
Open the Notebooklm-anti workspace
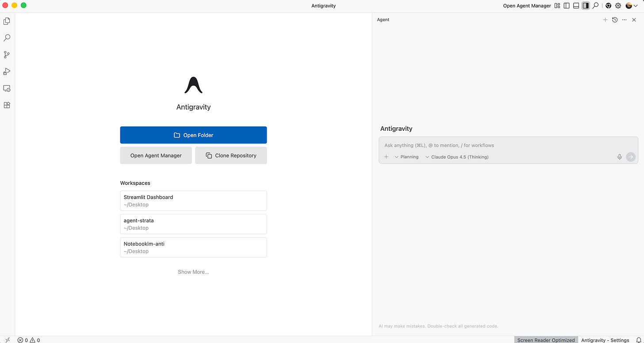click(x=193, y=248)
